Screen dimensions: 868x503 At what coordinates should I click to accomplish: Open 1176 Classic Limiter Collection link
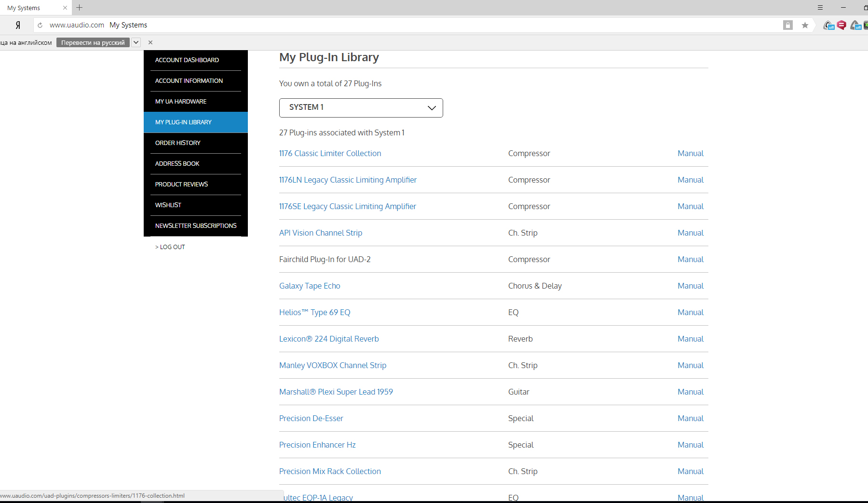pos(330,153)
